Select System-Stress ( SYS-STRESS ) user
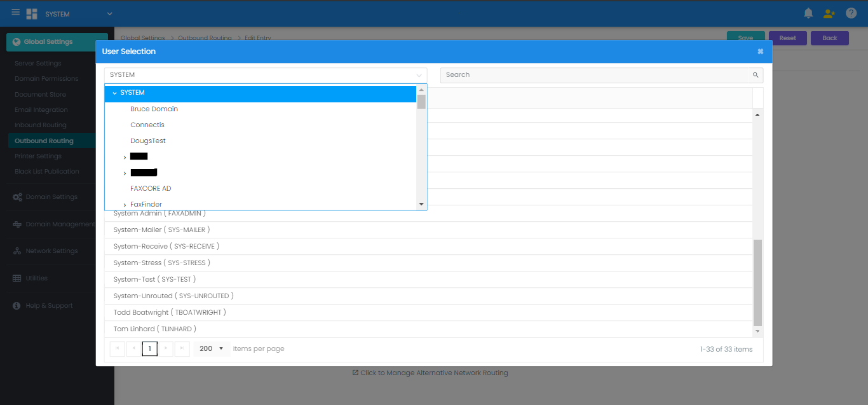The width and height of the screenshot is (868, 405). 428,263
